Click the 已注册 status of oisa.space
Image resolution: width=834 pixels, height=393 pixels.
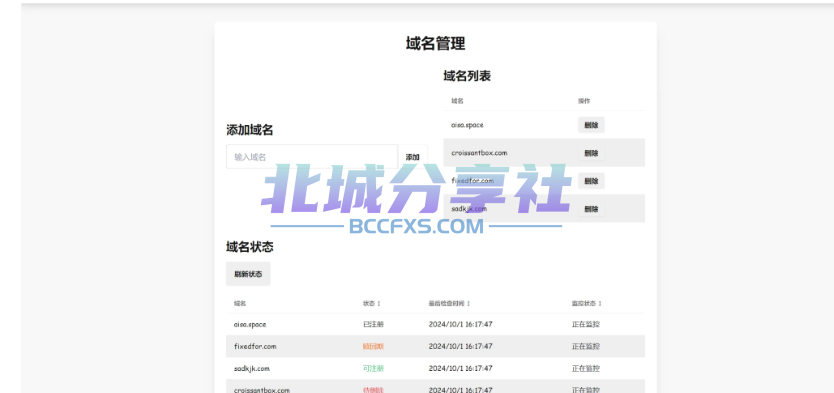pos(373,324)
